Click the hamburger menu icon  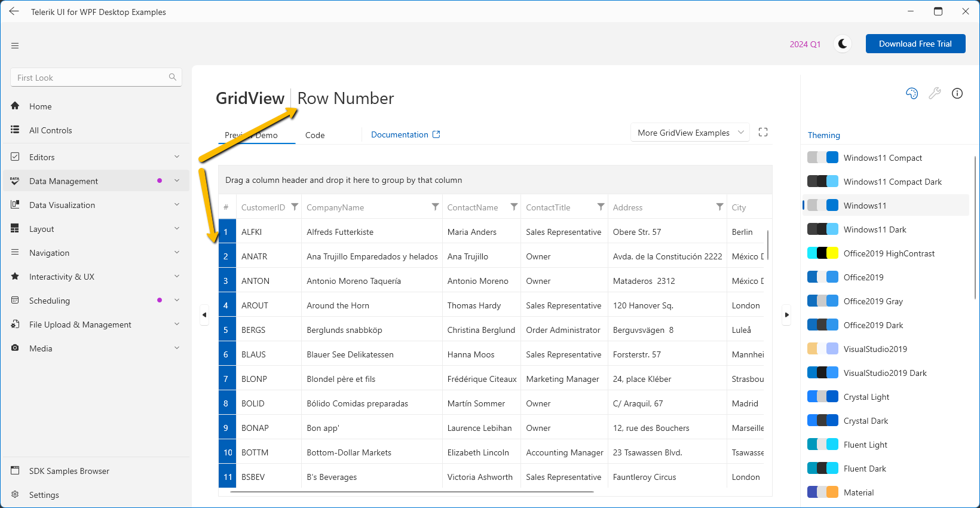pos(15,45)
